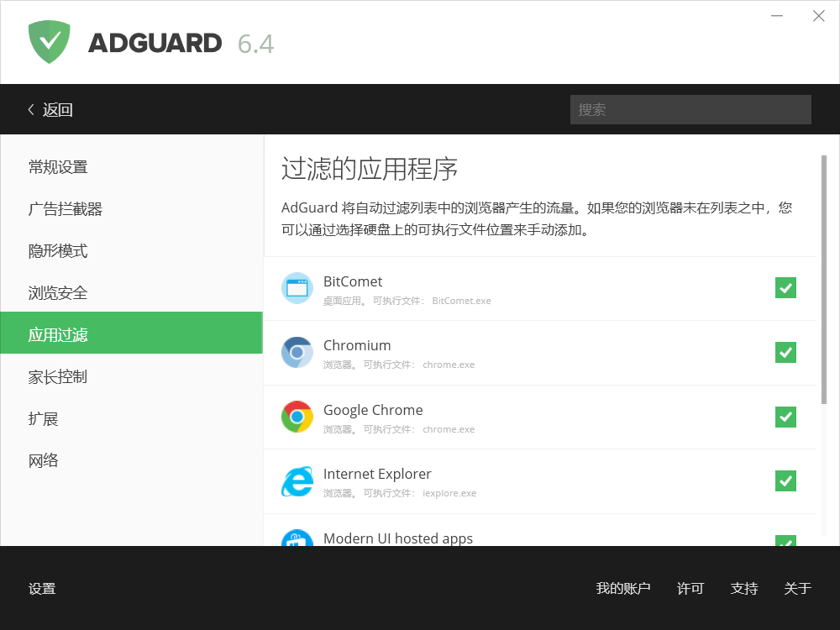Select the Chromium row title
The width and height of the screenshot is (840, 630).
357,345
